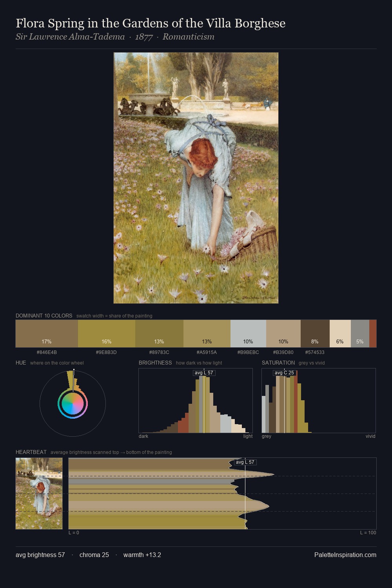Click the hex label #9E8B3D
The image size is (392, 588).
click(x=106, y=352)
